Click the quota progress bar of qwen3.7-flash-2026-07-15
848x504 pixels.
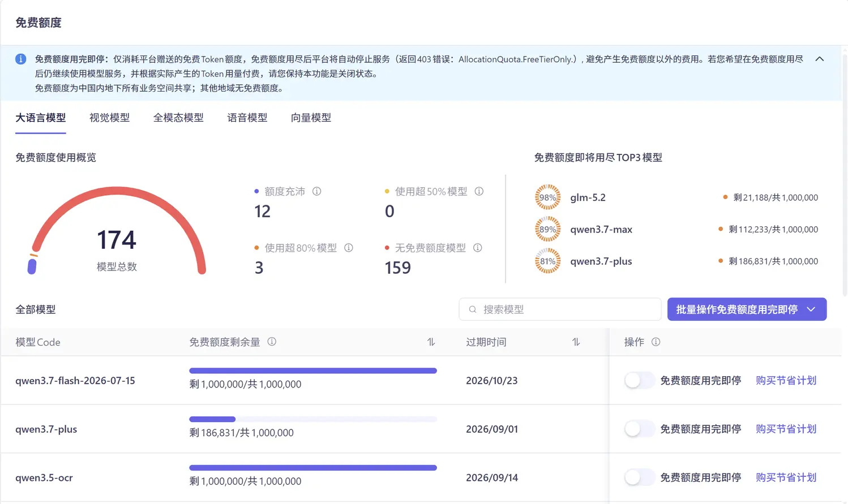(x=313, y=371)
